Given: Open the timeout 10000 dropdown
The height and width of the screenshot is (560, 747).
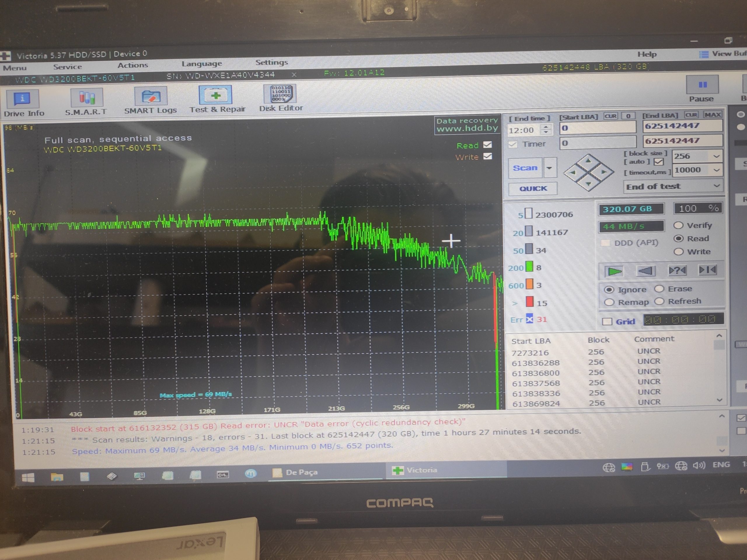Looking at the screenshot, I should tap(716, 170).
